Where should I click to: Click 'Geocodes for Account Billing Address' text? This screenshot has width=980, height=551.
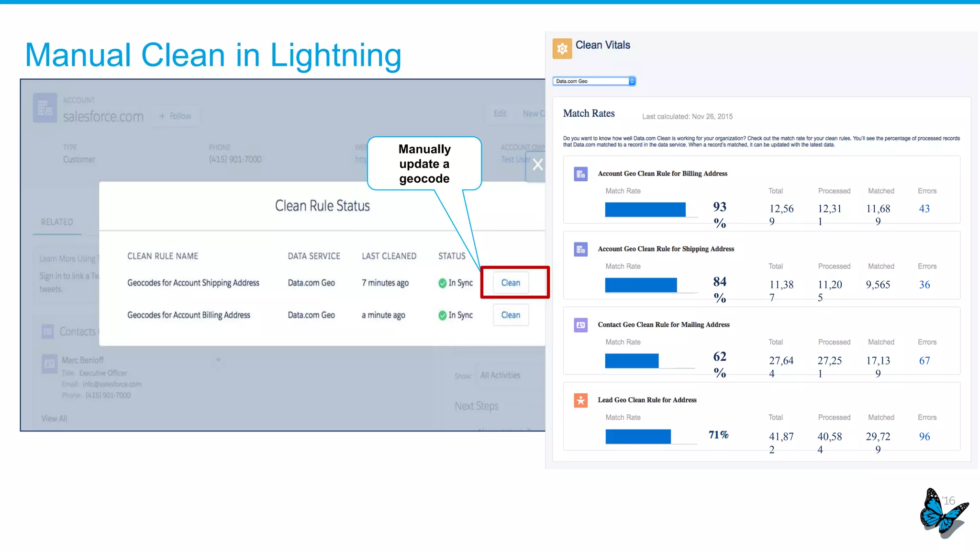pyautogui.click(x=189, y=315)
